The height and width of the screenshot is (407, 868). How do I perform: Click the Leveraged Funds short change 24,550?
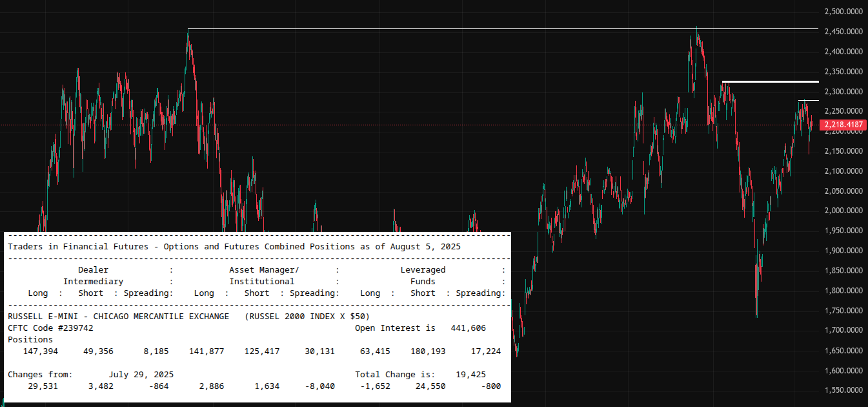coord(430,386)
